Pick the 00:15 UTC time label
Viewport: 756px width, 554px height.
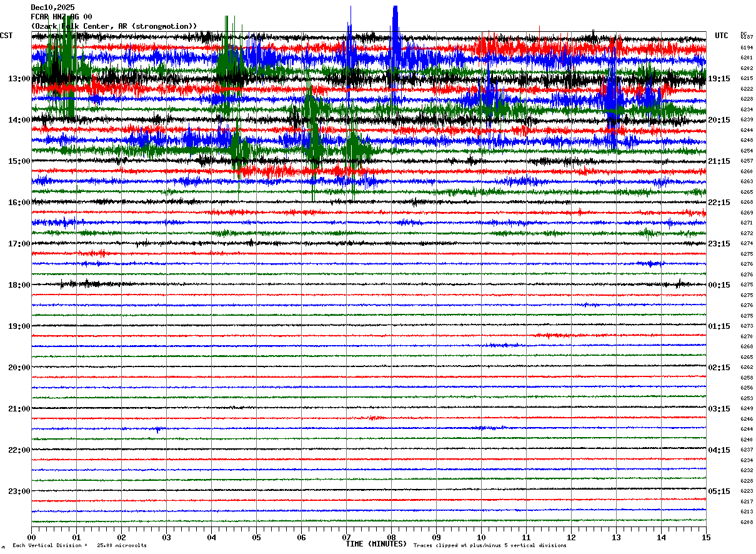coord(719,285)
